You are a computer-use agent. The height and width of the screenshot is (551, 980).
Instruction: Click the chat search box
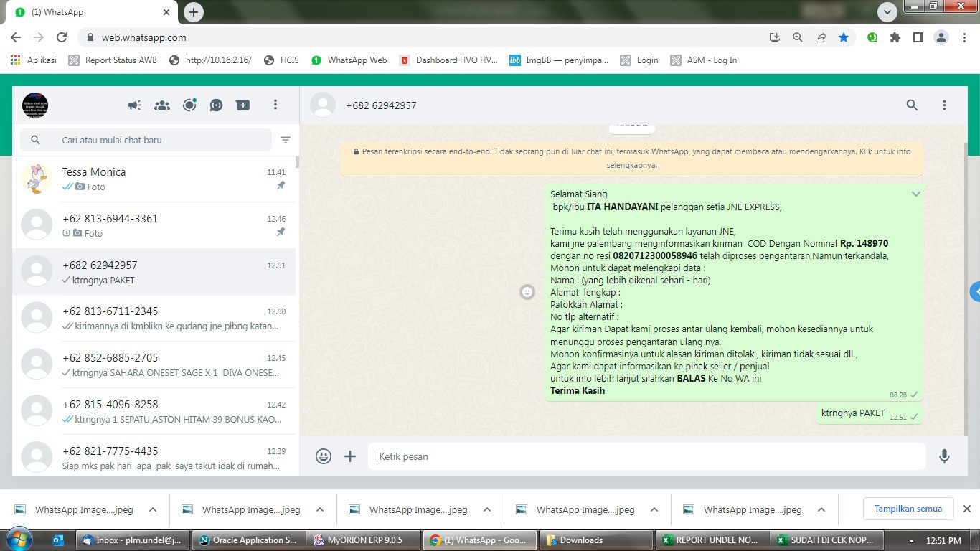pyautogui.click(x=146, y=140)
